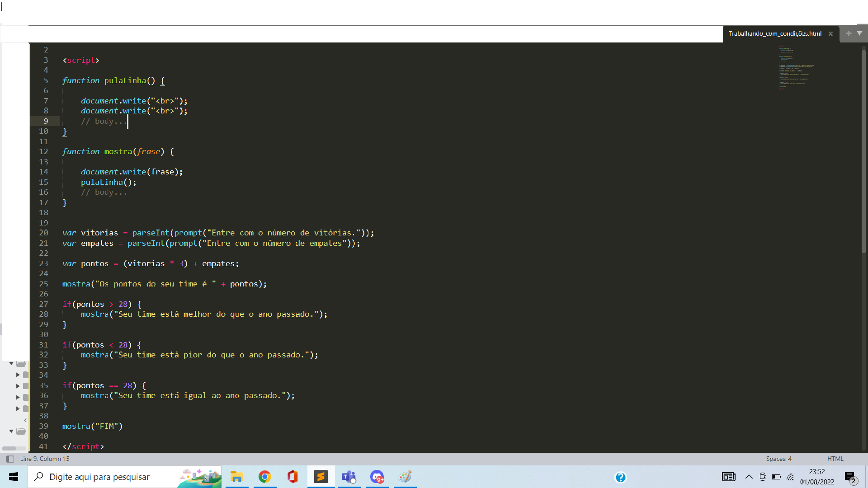The height and width of the screenshot is (488, 868).
Task: Click the 'var vitorias' prompt line
Action: [x=218, y=233]
